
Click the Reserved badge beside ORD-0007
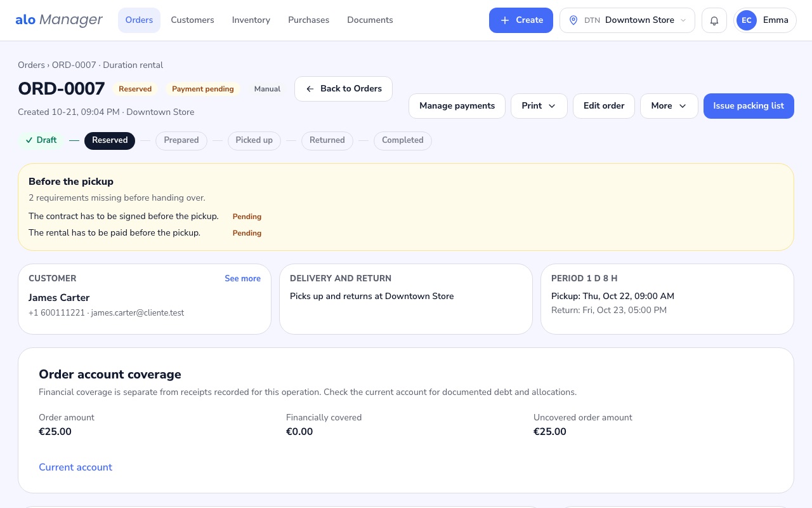135,89
